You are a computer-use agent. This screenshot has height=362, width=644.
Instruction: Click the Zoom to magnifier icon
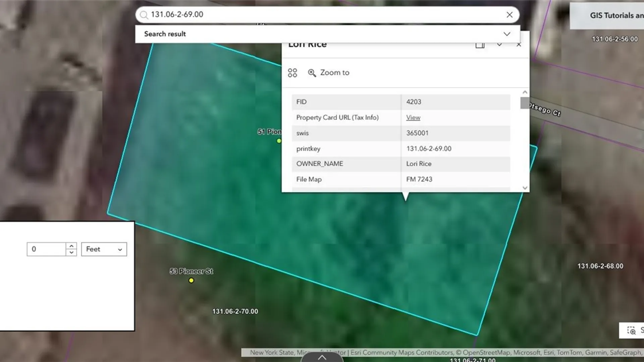[312, 73]
